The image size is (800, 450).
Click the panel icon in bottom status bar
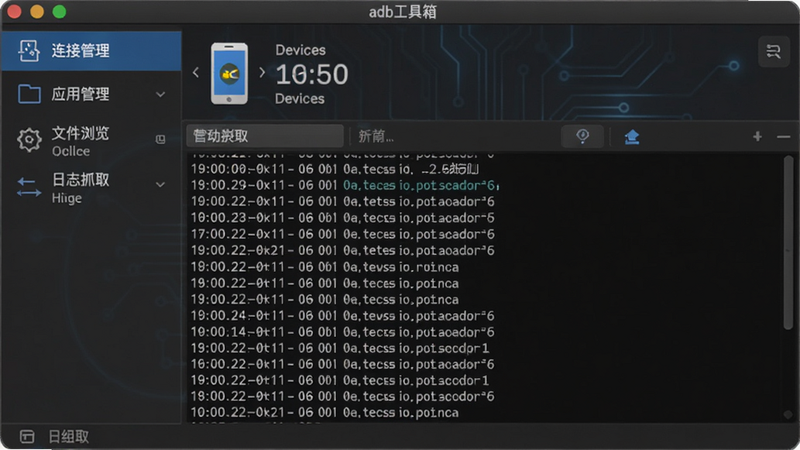[x=27, y=437]
